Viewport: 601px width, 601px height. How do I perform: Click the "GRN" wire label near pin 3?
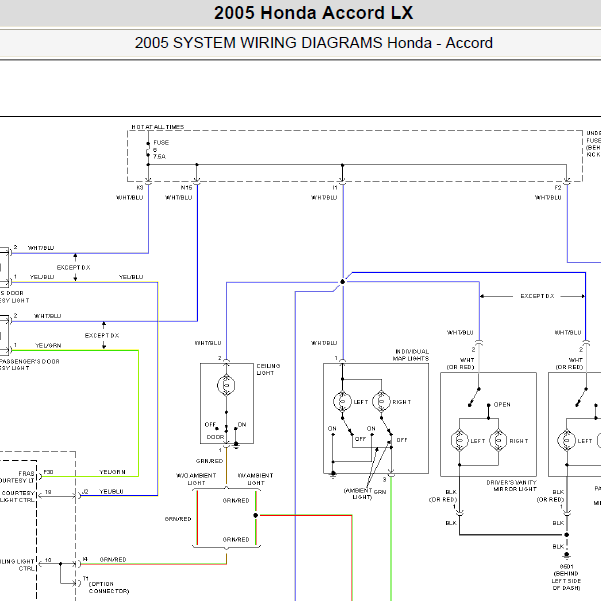point(380,492)
